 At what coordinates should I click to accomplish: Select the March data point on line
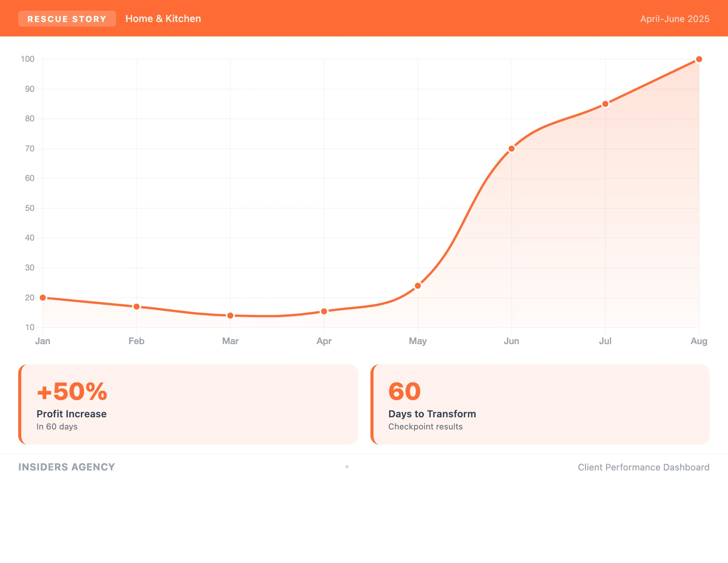tap(230, 316)
